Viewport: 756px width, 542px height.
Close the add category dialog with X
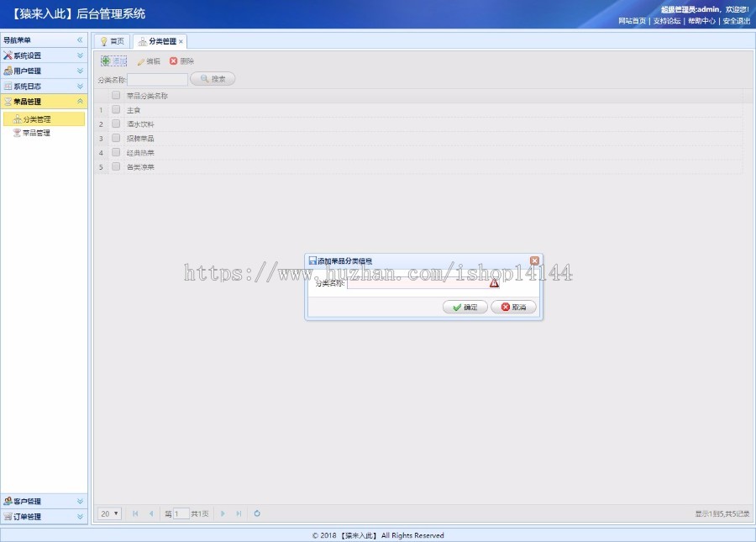(535, 261)
